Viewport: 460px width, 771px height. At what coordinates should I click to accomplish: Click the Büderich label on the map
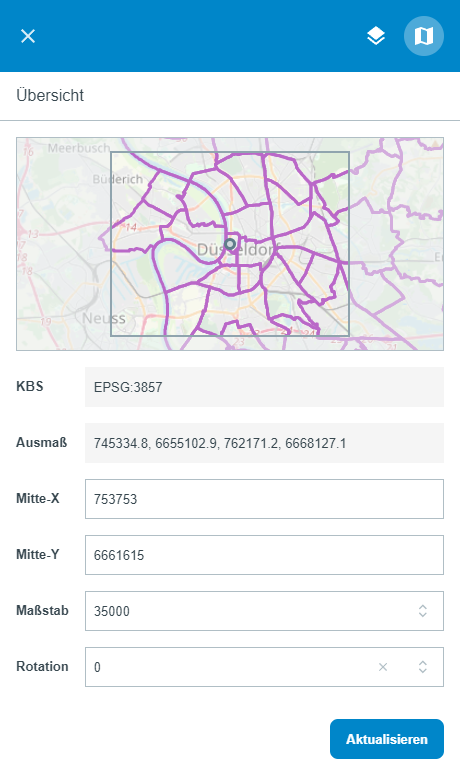click(x=118, y=179)
